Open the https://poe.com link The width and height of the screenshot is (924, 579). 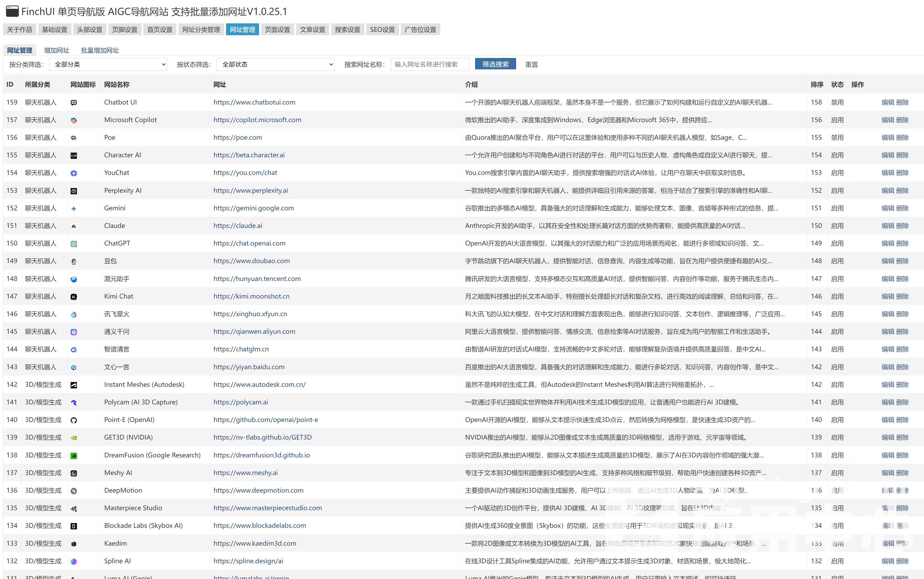pos(238,137)
